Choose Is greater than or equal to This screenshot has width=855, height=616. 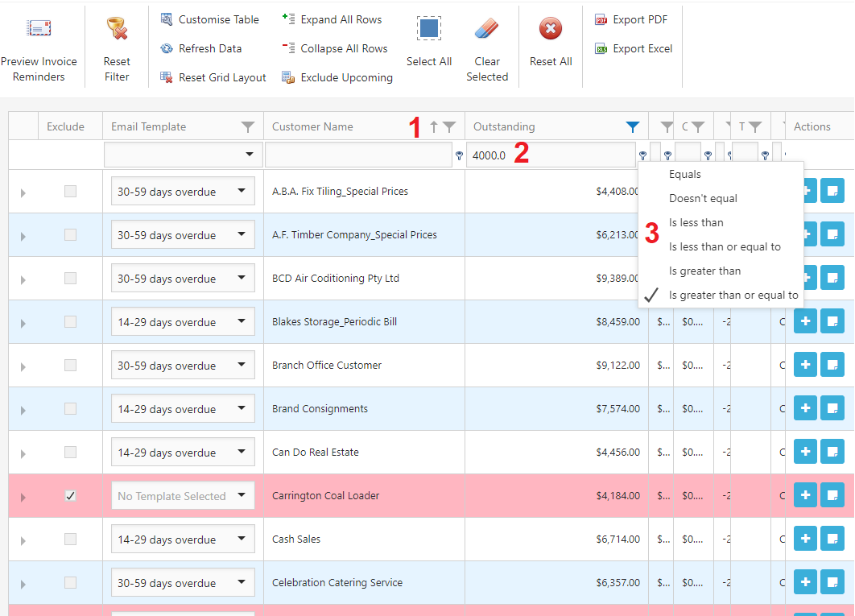point(721,296)
